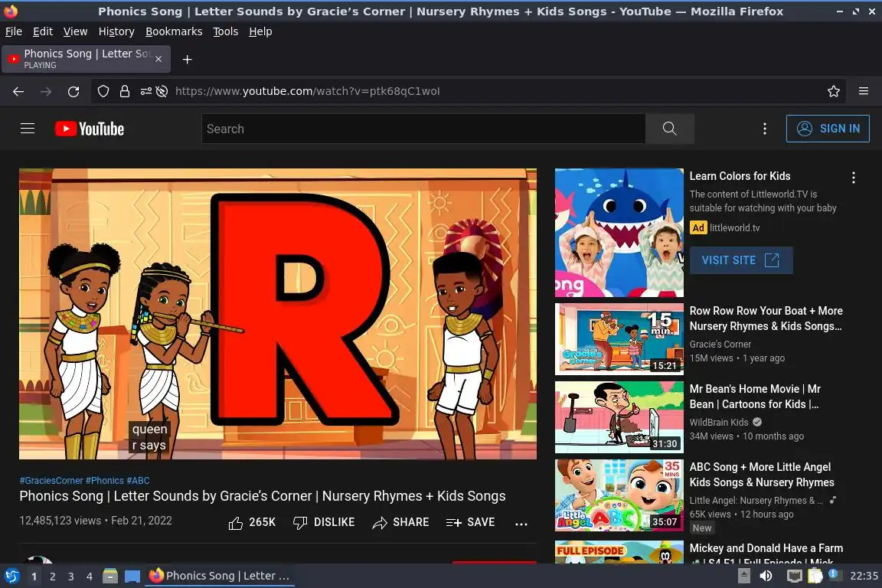Open the Bookmarks menu
Screen dimensions: 882x588
174,31
